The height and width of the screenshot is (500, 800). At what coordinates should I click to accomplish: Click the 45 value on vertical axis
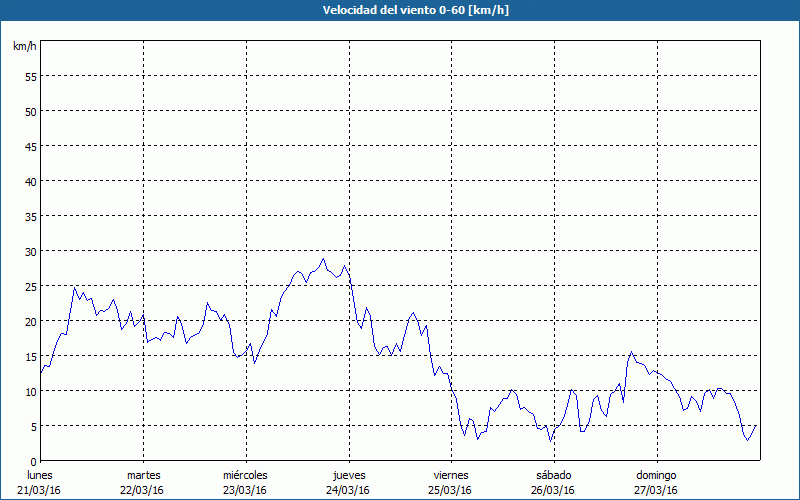[x=30, y=146]
